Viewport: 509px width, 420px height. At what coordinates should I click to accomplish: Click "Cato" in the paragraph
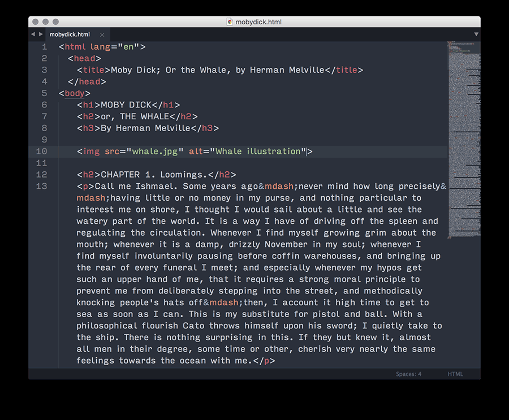(193, 326)
